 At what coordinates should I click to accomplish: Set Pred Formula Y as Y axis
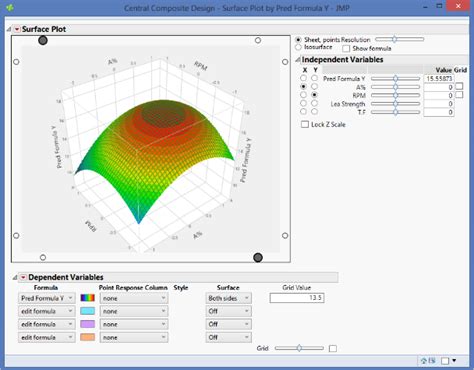[314, 78]
